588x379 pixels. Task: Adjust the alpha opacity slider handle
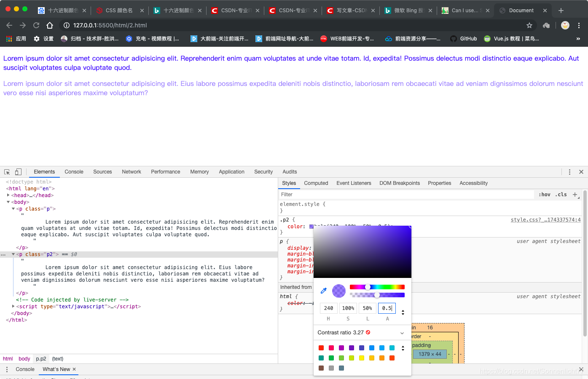[x=377, y=295]
